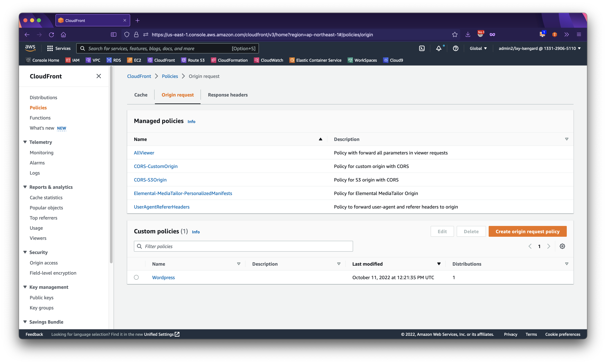Open the browser home page

[x=63, y=35]
